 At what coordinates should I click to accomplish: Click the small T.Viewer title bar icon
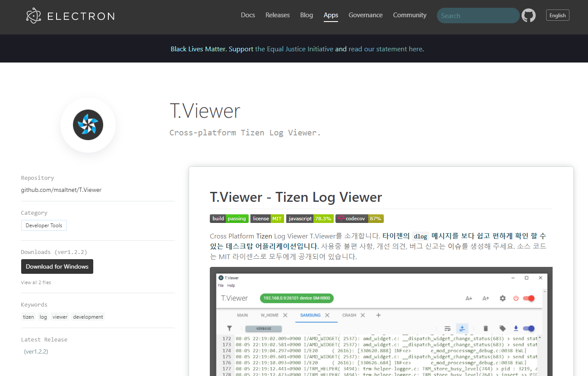221,278
